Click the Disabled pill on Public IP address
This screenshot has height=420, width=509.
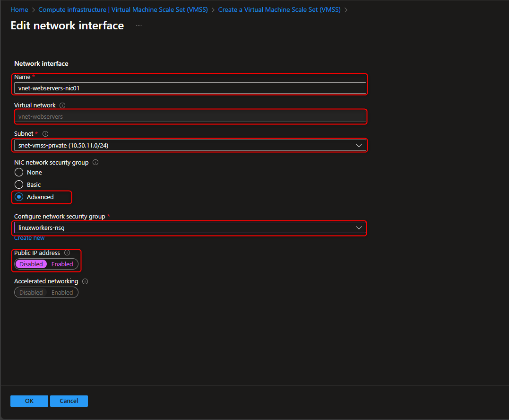31,264
